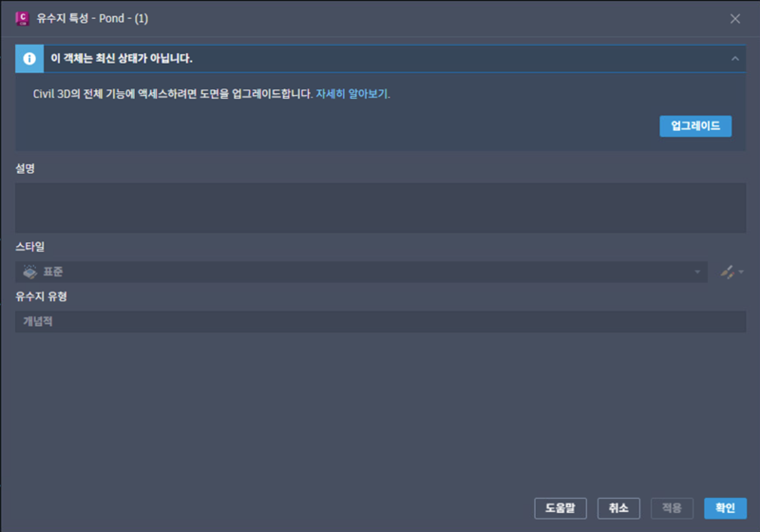Open the 자세히 알아보기 link

351,94
